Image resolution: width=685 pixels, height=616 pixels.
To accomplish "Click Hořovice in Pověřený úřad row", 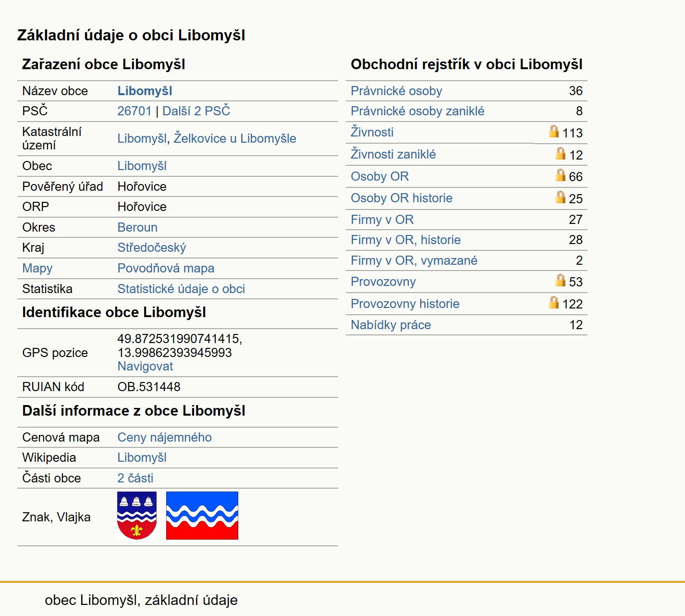I will point(142,186).
